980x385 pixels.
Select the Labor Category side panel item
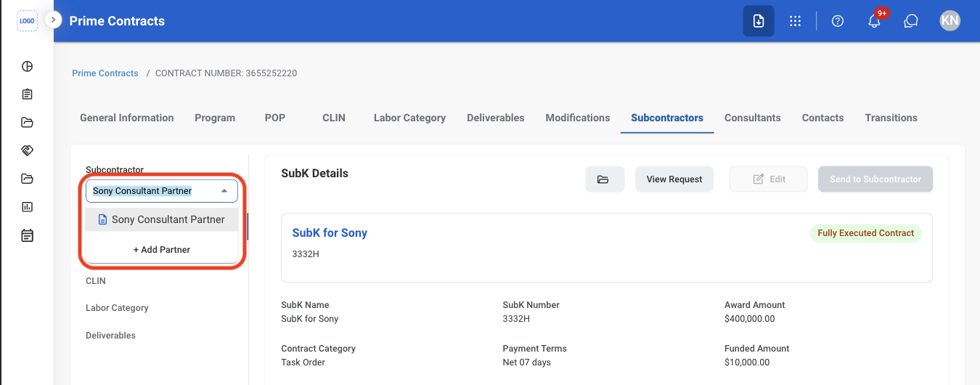[117, 308]
